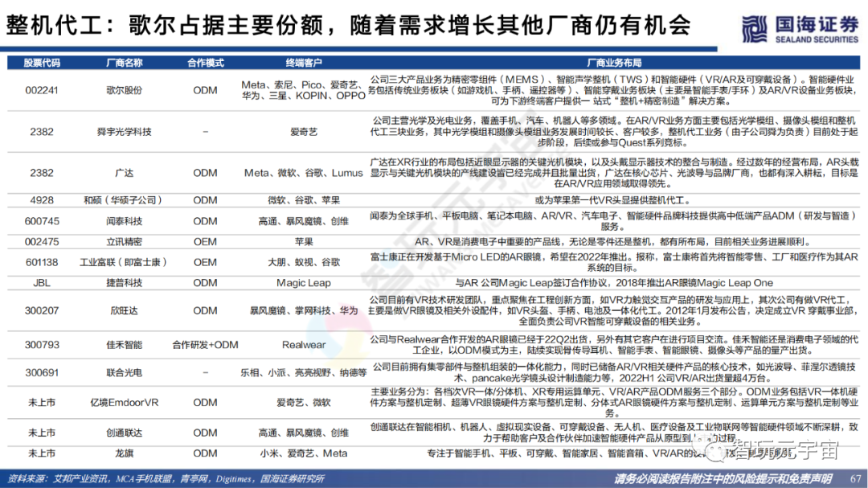
Task: Click the 资料来源 footer source line
Action: tap(166, 478)
